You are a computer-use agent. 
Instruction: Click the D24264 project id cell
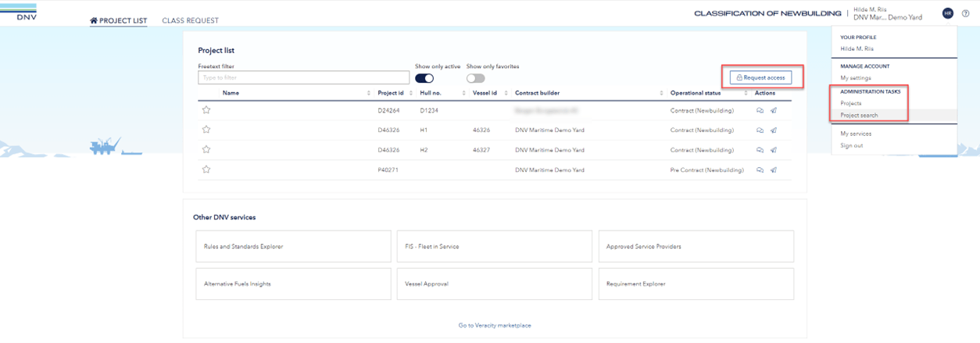pos(388,111)
